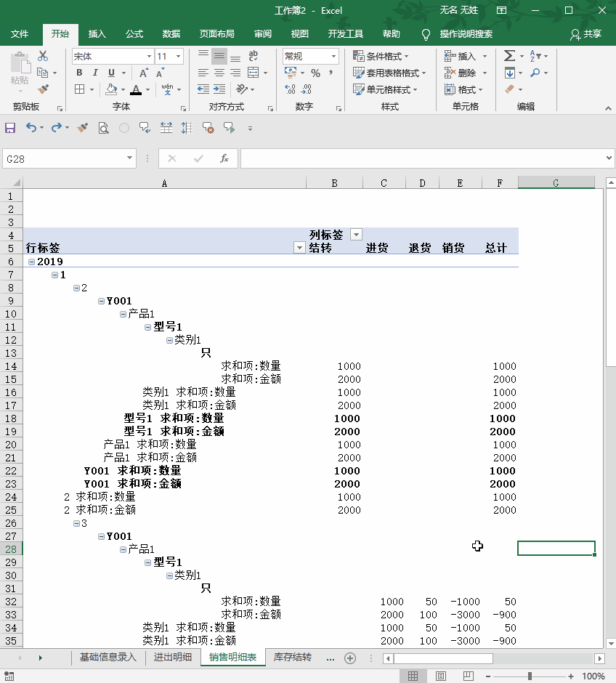Viewport: 616px width, 683px height.
Task: Toggle middle vertical alignment
Action: click(x=219, y=56)
